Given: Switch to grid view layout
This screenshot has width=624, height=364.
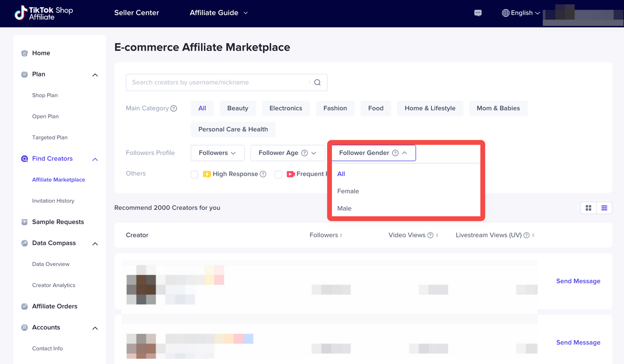Looking at the screenshot, I should click(588, 208).
